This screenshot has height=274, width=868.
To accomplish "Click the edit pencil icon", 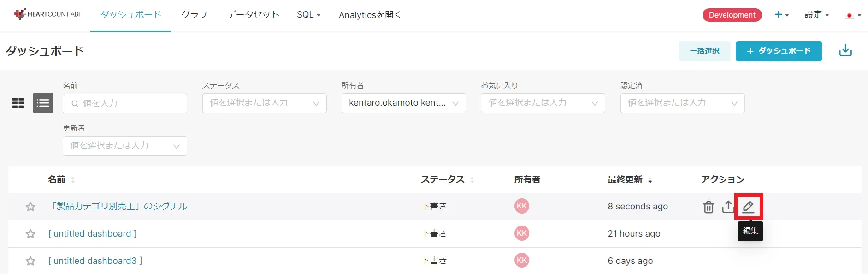I will click(x=748, y=207).
